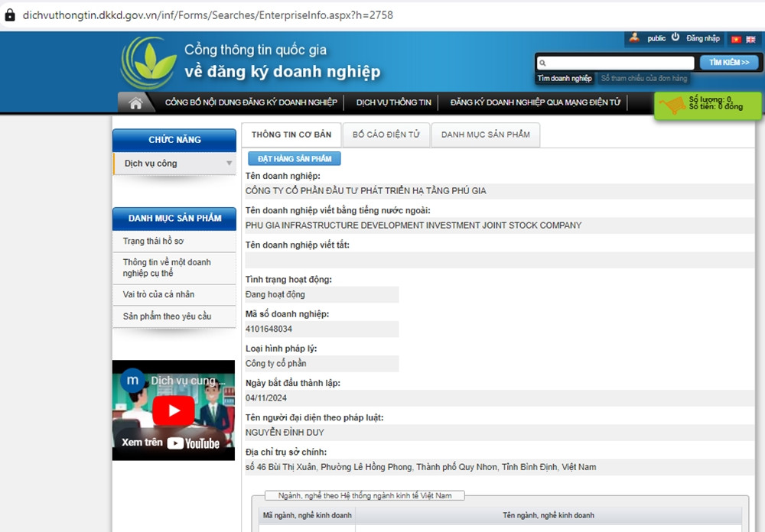765x532 pixels.
Task: Switch language using the Vietnamese flag icon
Action: [736, 39]
